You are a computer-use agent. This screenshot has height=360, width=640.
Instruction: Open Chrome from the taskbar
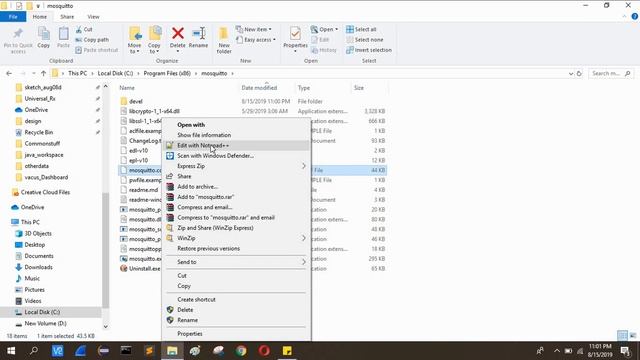pos(241,351)
